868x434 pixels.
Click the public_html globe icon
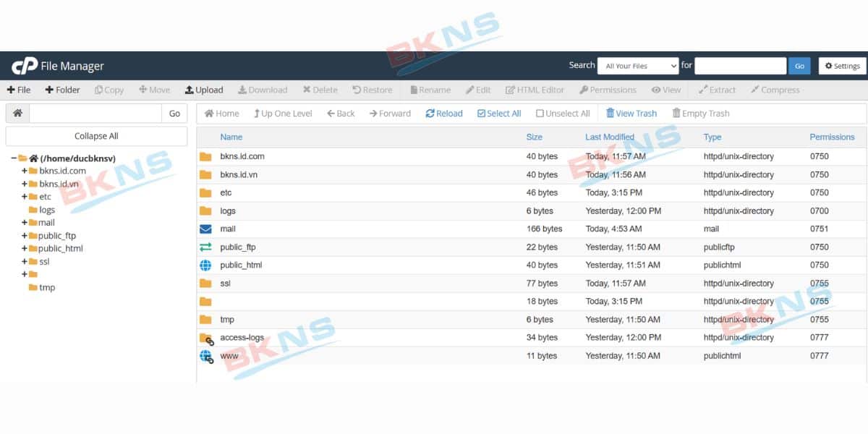click(x=206, y=265)
